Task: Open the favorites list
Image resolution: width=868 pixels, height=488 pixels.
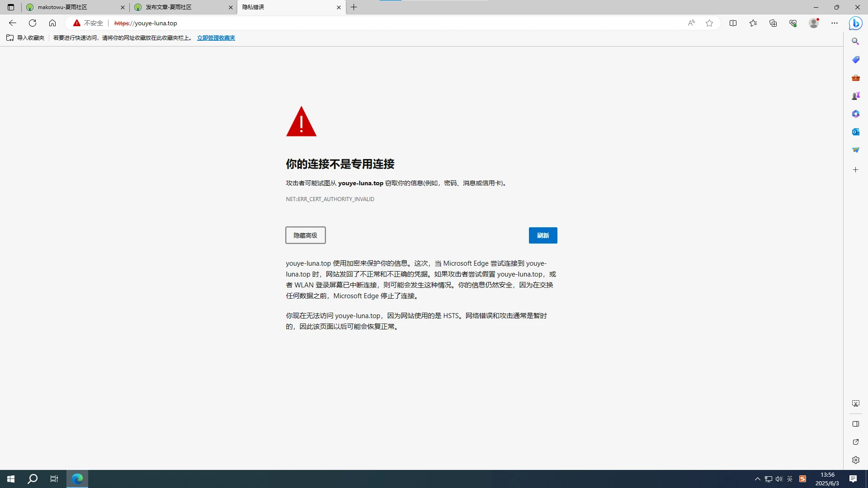Action: (x=753, y=23)
